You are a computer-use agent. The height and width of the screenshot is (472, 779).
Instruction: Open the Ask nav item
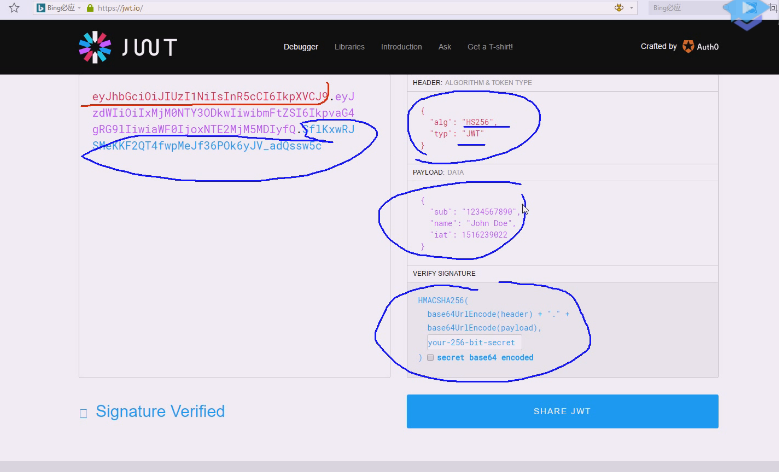(x=445, y=47)
